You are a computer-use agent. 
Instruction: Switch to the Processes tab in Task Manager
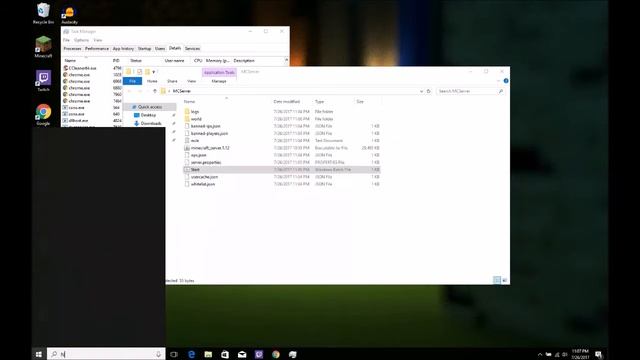tap(72, 49)
